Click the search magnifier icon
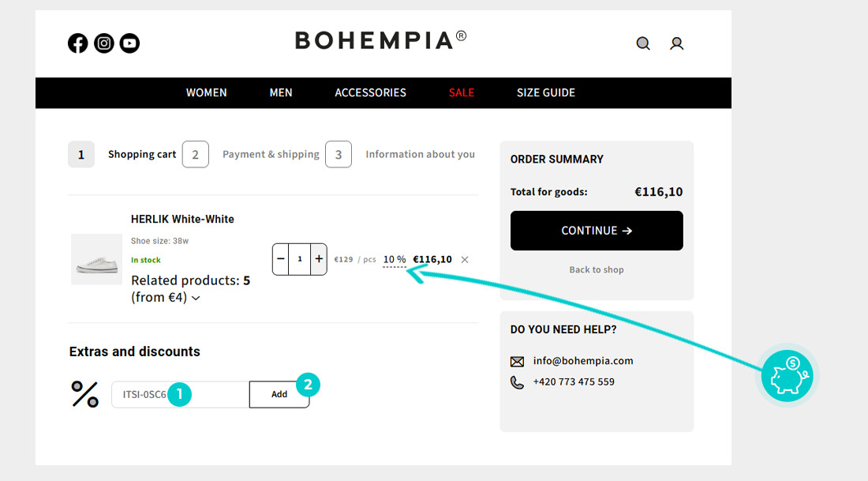This screenshot has width=868, height=481. [x=643, y=43]
